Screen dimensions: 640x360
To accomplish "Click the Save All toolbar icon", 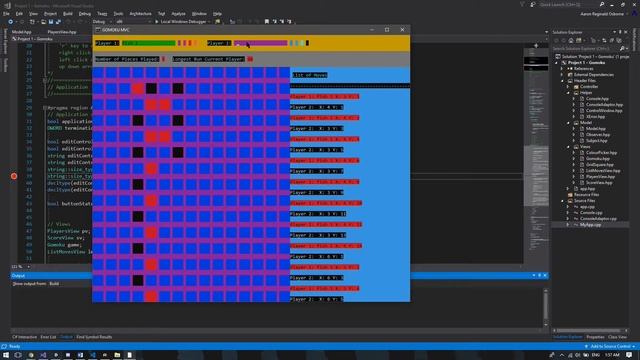I will [x=58, y=22].
